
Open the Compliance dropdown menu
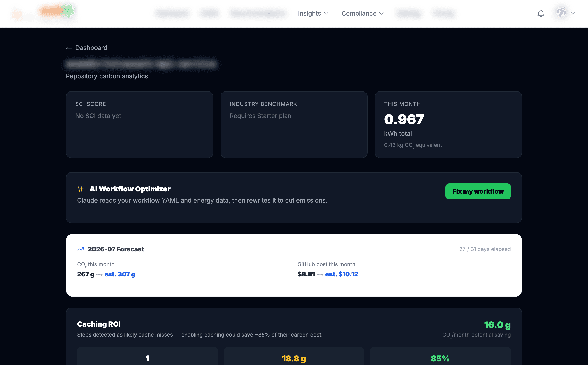point(362,13)
